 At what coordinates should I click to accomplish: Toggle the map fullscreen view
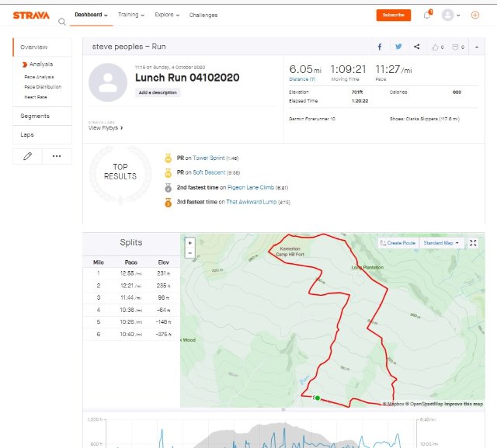473,243
